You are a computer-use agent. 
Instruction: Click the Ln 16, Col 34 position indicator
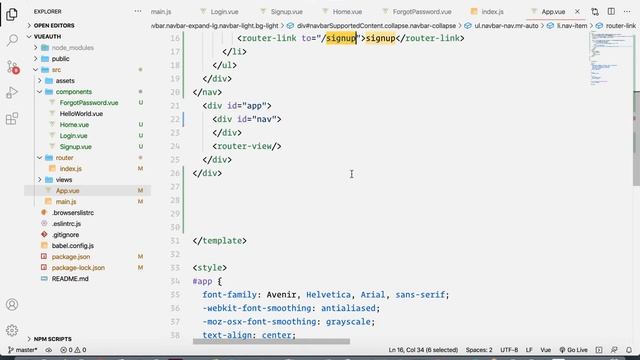(x=423, y=350)
